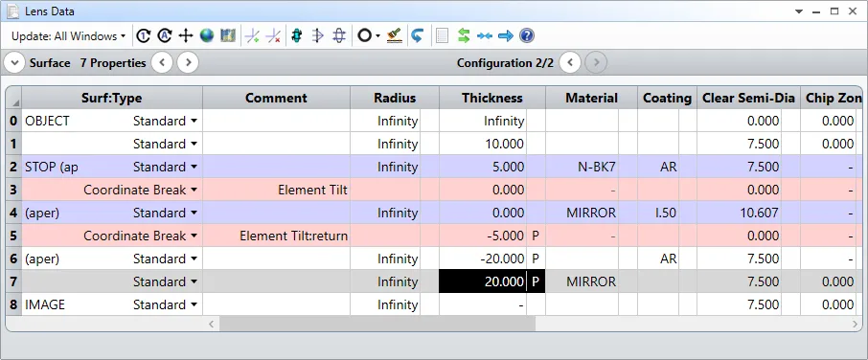Switch to the previous configuration
Image resolution: width=868 pixels, height=360 pixels.
pos(570,63)
